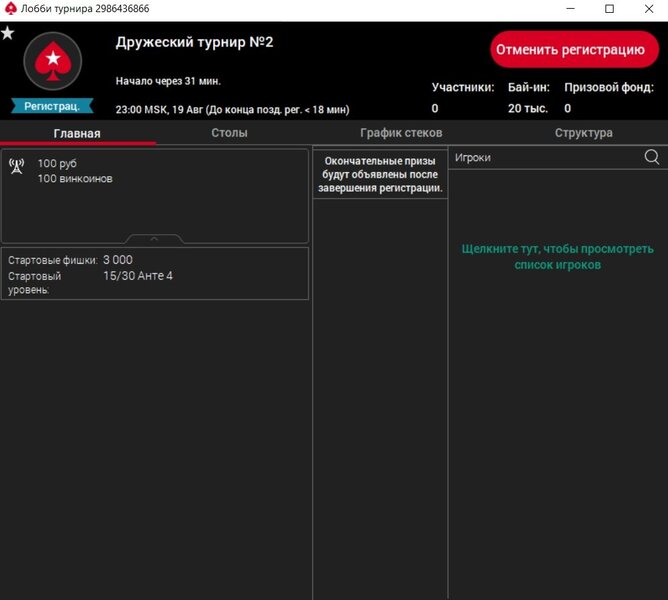Click the magnifier search icon in Игроки
This screenshot has height=600, width=668.
pyautogui.click(x=652, y=157)
